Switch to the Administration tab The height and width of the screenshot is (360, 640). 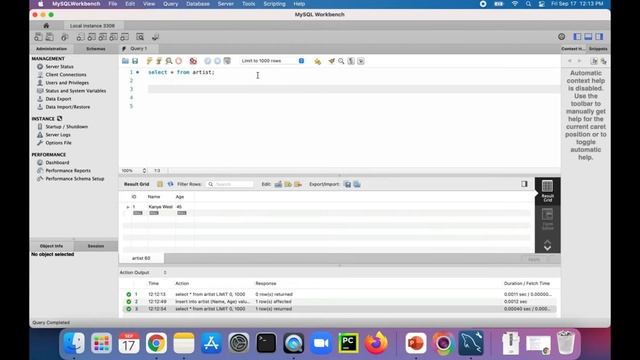[51, 49]
